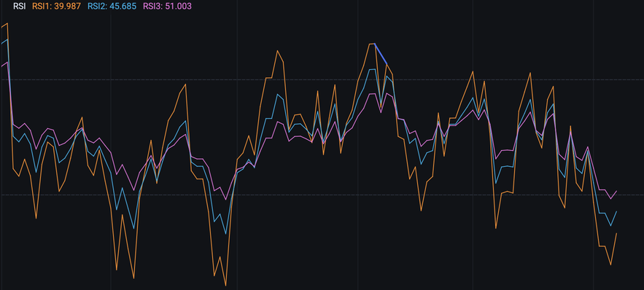The height and width of the screenshot is (290, 644).
Task: Click the short bright blue trend line segment
Action: point(381,54)
